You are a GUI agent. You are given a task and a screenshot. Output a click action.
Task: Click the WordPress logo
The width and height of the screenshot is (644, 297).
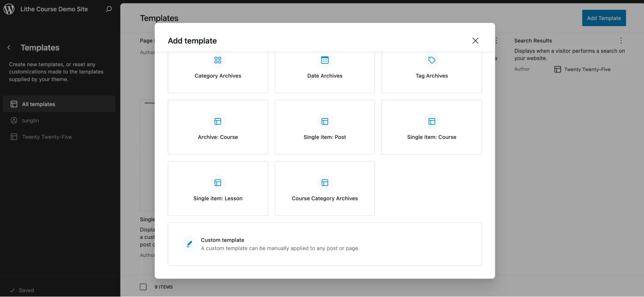click(x=9, y=9)
